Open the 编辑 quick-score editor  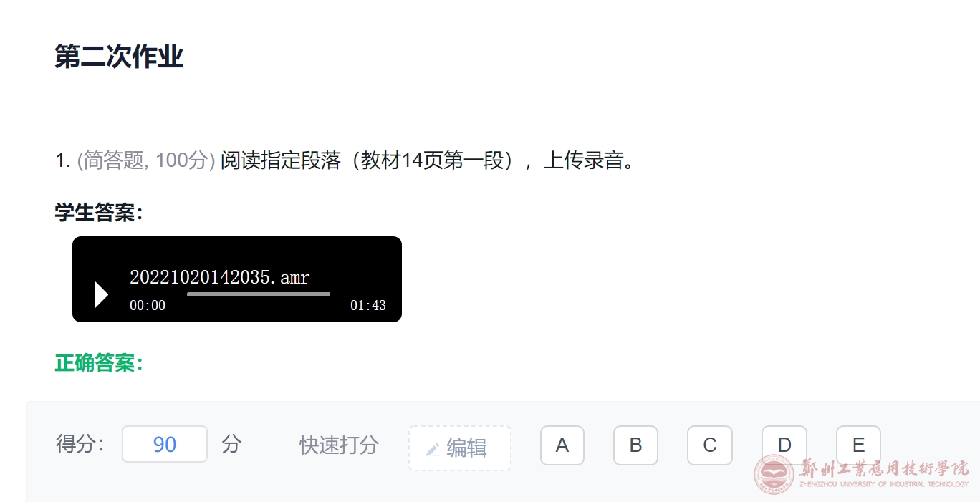[460, 448]
